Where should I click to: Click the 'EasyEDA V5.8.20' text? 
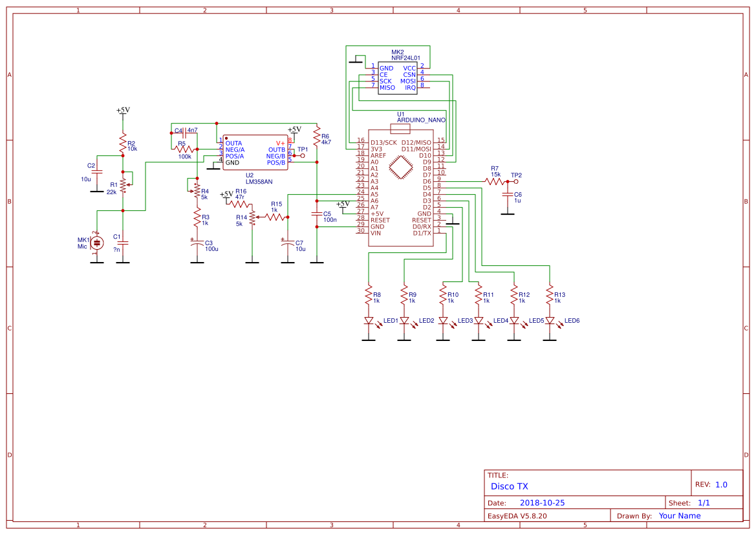point(517,516)
